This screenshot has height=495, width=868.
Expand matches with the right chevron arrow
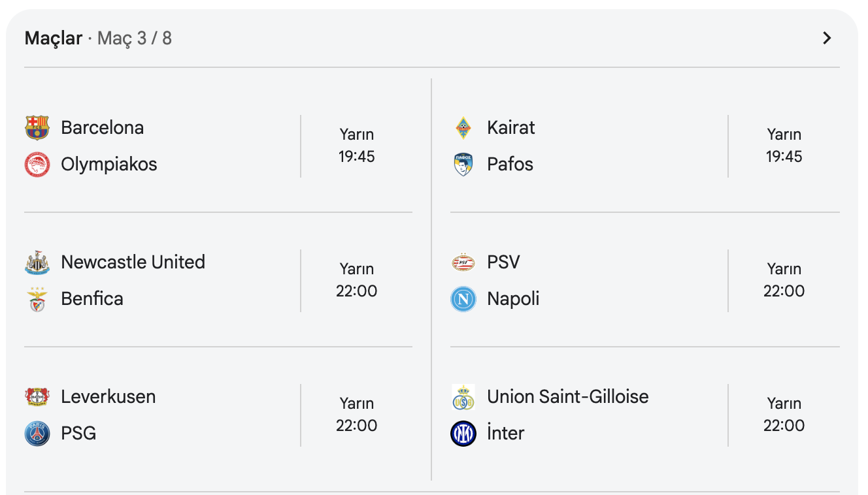click(x=827, y=38)
